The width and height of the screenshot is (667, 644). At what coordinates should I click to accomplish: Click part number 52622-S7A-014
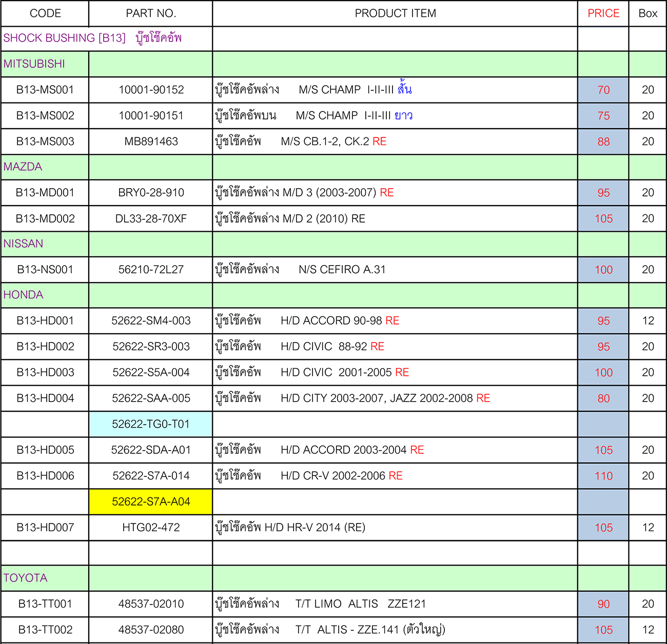[151, 475]
